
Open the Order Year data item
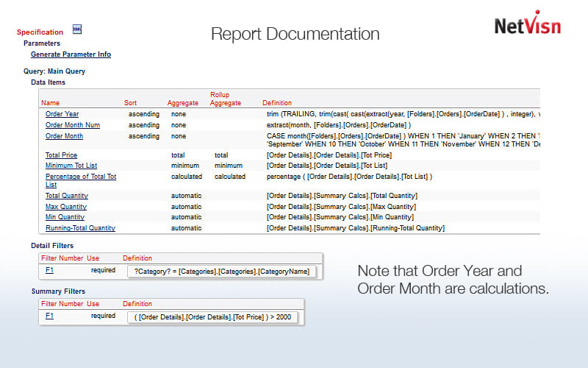click(62, 114)
